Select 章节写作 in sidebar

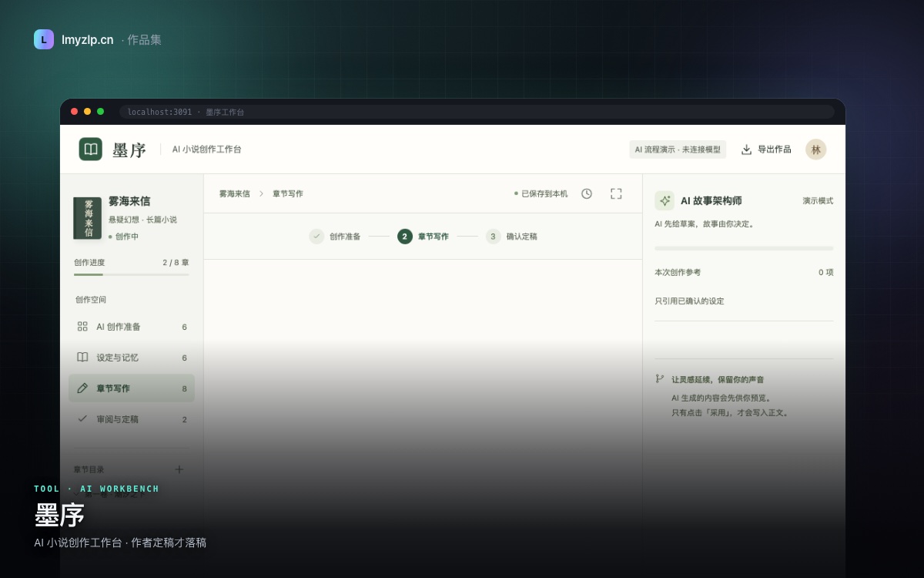[x=132, y=388]
